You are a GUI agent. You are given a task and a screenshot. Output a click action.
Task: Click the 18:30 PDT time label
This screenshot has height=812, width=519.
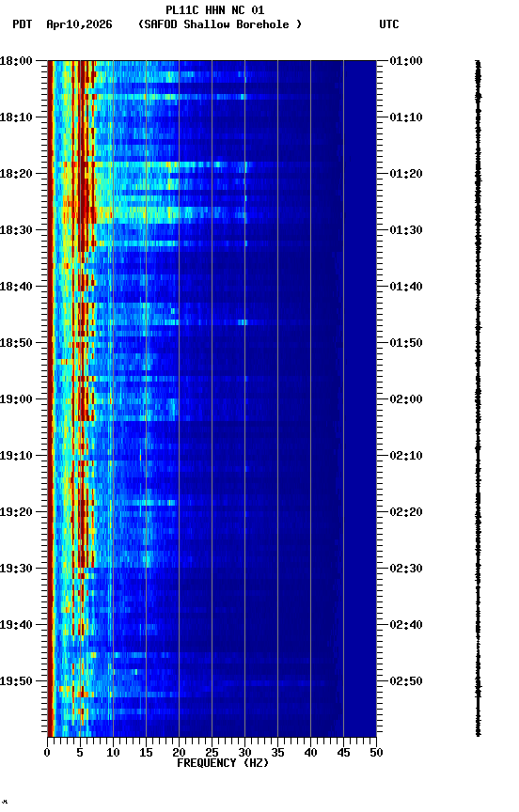[16, 230]
